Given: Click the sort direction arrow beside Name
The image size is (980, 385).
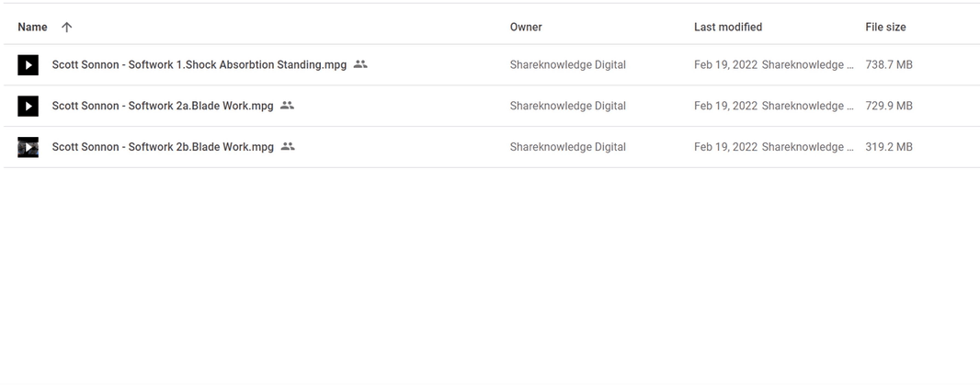Looking at the screenshot, I should click(x=66, y=28).
